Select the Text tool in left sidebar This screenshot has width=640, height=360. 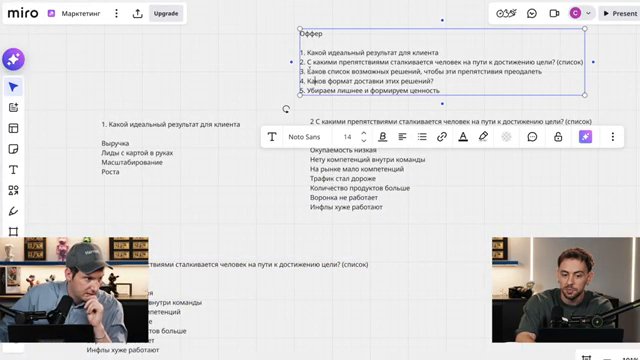click(13, 170)
